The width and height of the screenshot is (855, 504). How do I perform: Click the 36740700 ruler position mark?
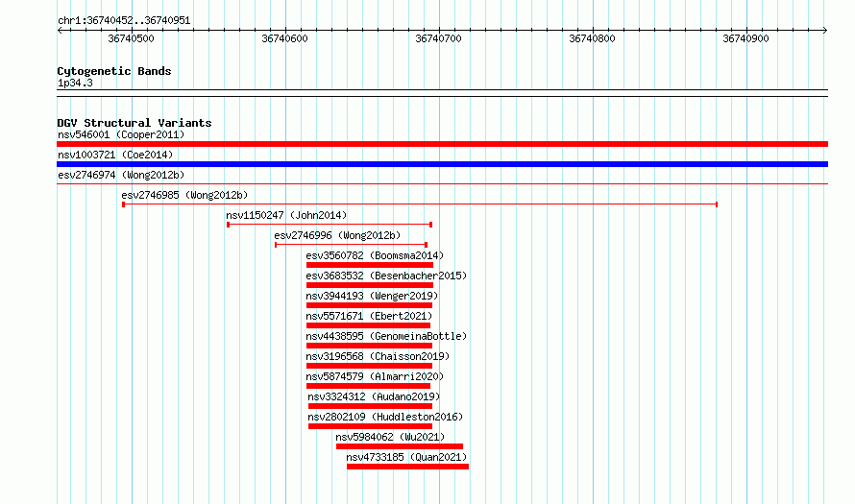click(x=438, y=38)
